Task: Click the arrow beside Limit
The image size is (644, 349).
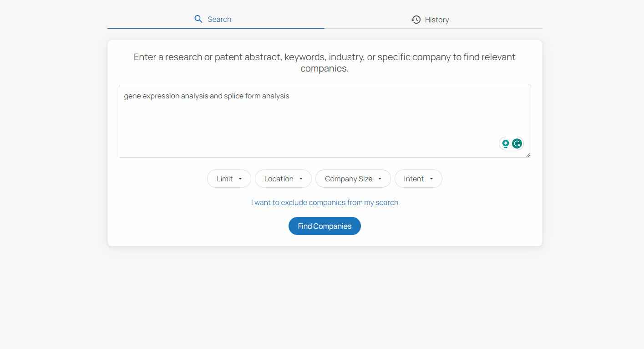Action: [x=240, y=179]
